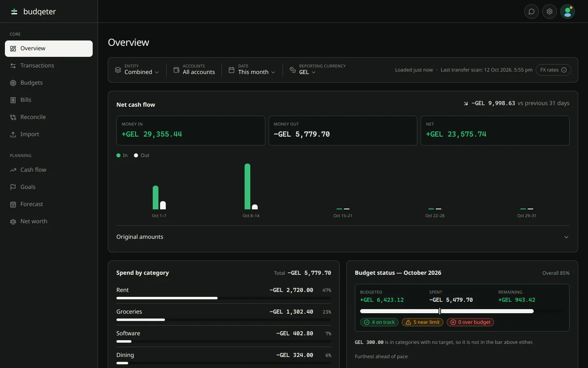Click the Money Out card
Image resolution: width=588 pixels, height=368 pixels.
point(343,130)
